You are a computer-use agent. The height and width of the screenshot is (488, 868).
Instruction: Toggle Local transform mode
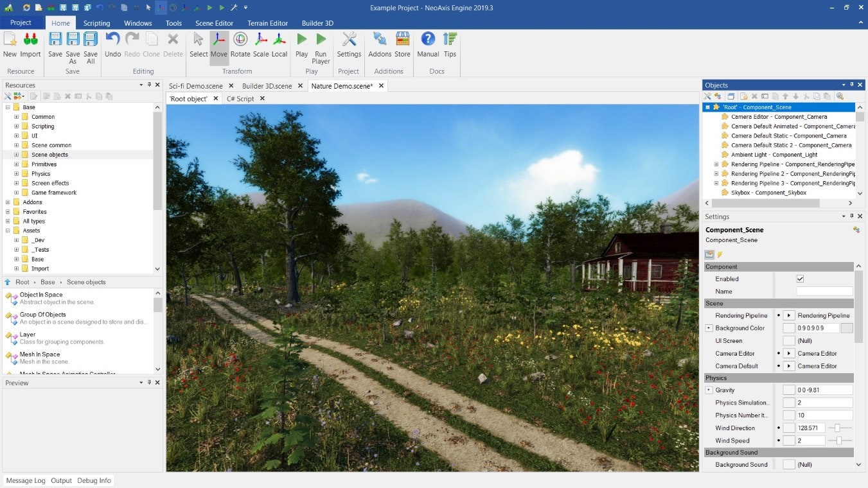click(279, 45)
